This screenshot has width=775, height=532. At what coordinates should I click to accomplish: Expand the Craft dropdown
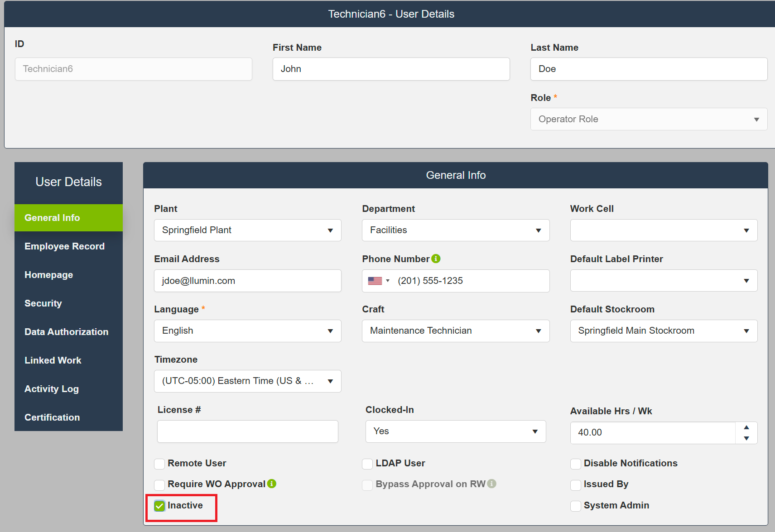455,331
